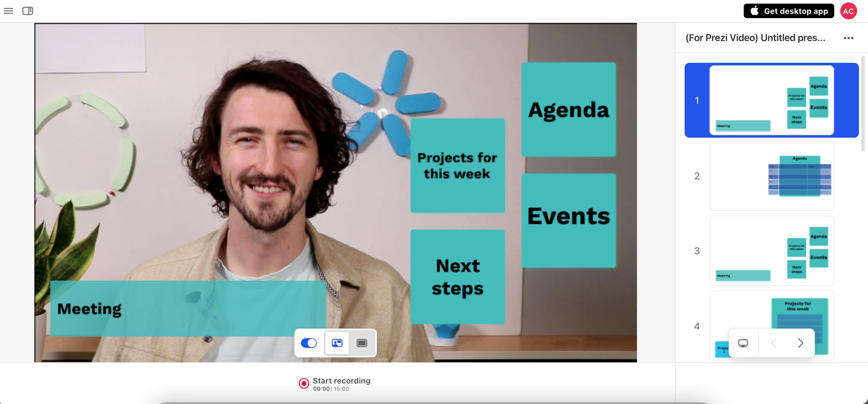This screenshot has width=868, height=404.
Task: Select the presenter overlay icon
Action: pyautogui.click(x=337, y=342)
